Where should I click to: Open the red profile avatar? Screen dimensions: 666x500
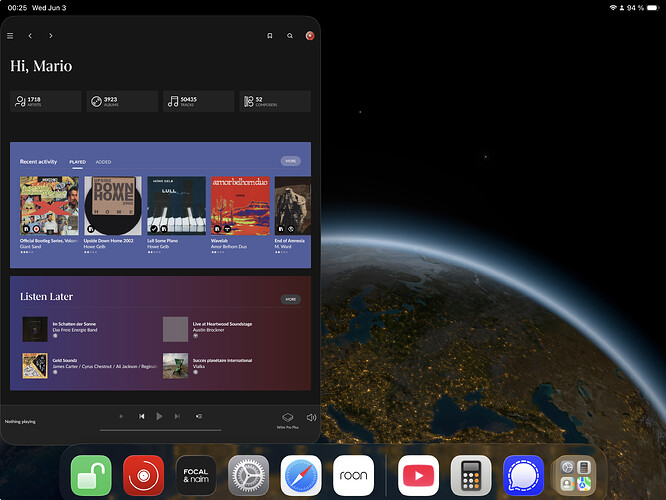point(310,36)
